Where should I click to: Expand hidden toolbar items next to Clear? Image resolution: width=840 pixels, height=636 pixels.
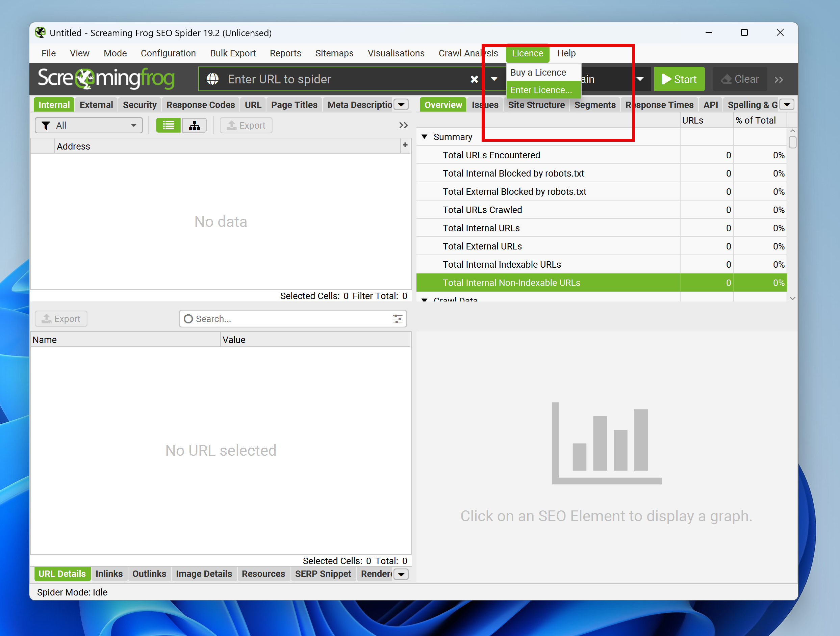tap(779, 79)
